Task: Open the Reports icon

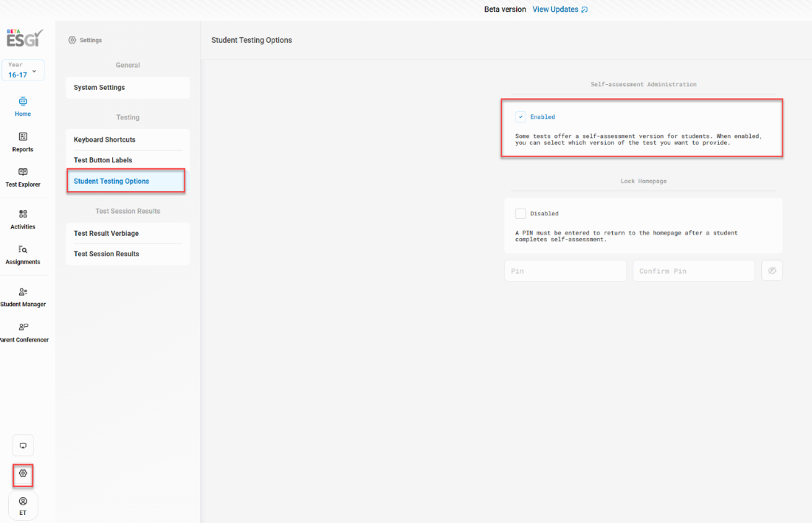Action: (23, 137)
